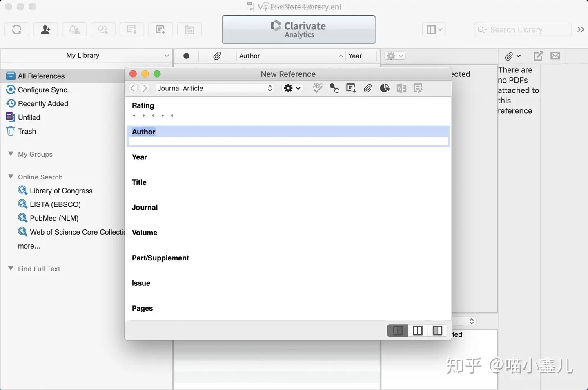Click the ABC spell check icon
The image size is (588, 390).
tap(318, 88)
